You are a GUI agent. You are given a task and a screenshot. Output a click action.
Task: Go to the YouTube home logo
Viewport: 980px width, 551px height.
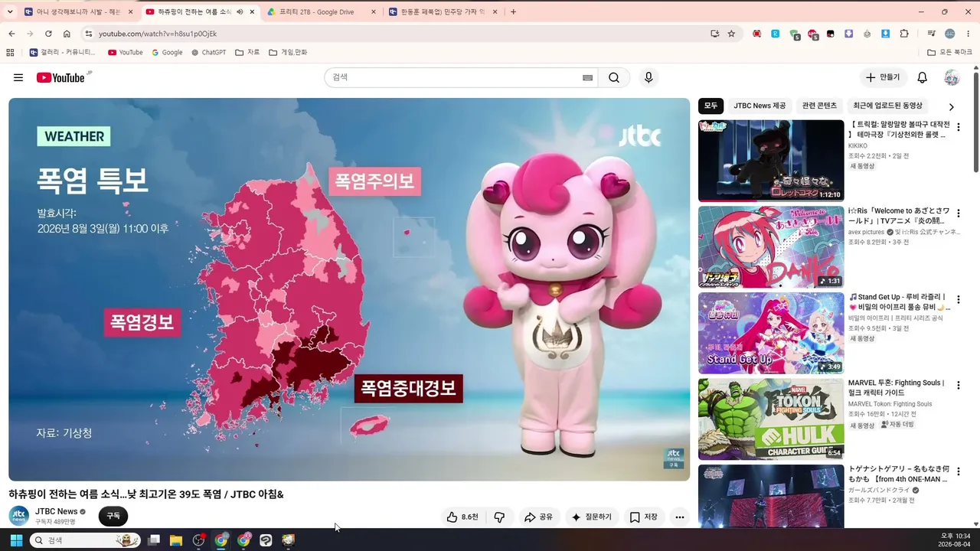(60, 77)
